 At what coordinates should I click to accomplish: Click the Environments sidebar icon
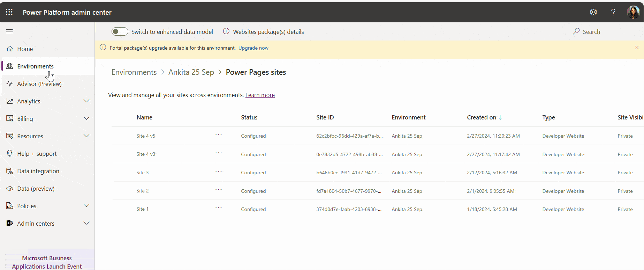(10, 66)
